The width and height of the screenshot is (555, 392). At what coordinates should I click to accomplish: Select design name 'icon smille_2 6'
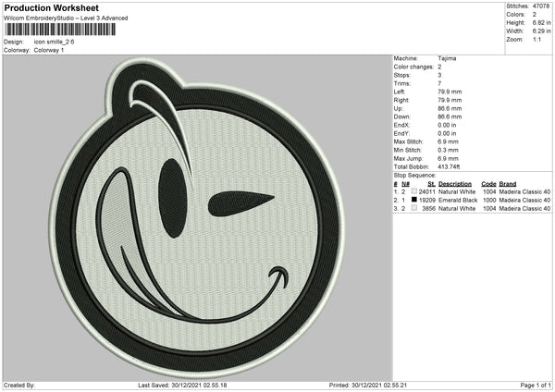pos(55,42)
